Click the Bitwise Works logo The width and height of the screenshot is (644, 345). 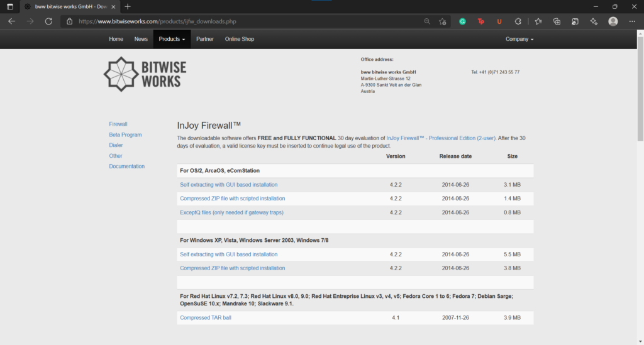point(145,74)
